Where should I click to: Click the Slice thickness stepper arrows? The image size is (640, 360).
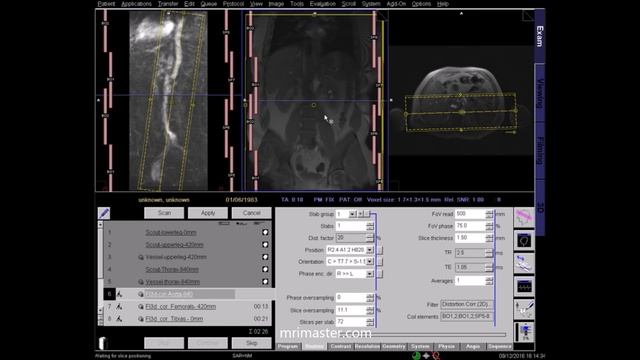489,238
